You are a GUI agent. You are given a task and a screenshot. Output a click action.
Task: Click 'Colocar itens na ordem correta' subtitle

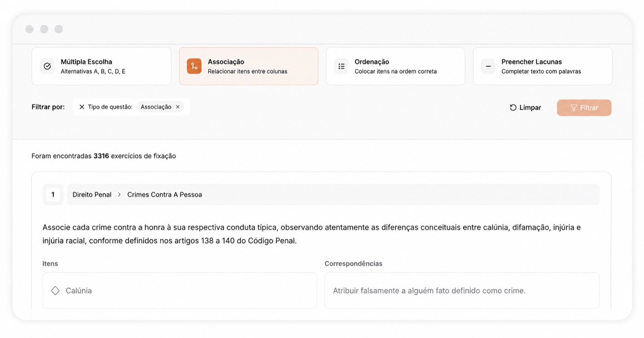click(396, 71)
